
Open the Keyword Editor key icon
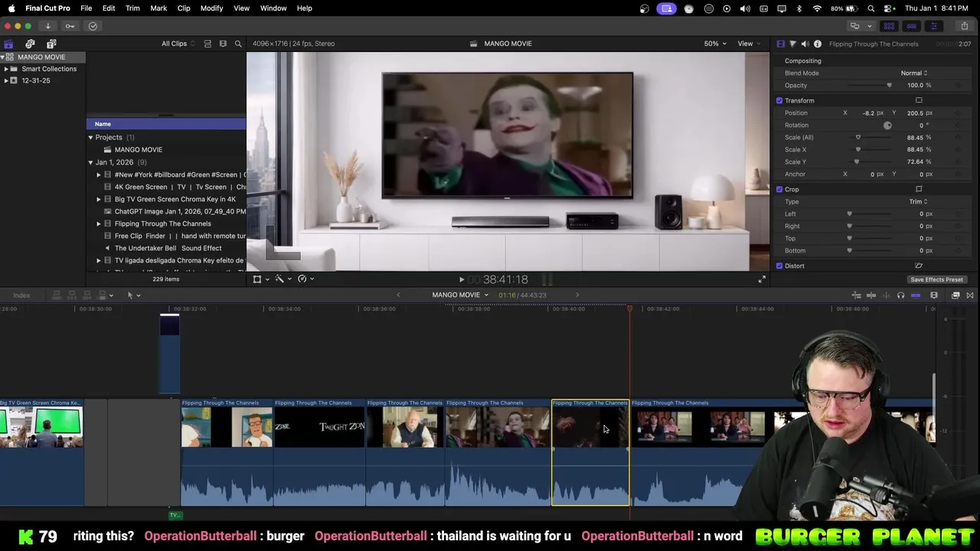[70, 26]
